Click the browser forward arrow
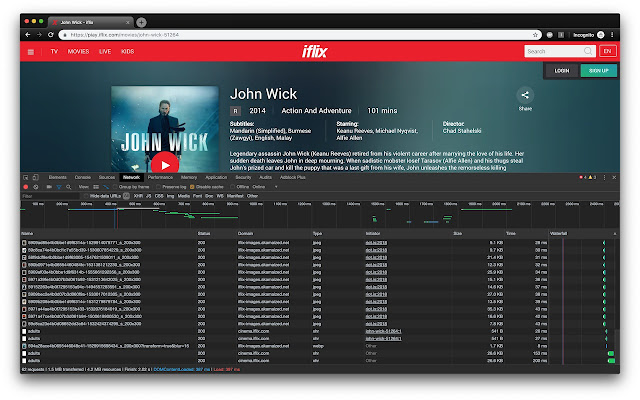640x400 pixels. 39,35
